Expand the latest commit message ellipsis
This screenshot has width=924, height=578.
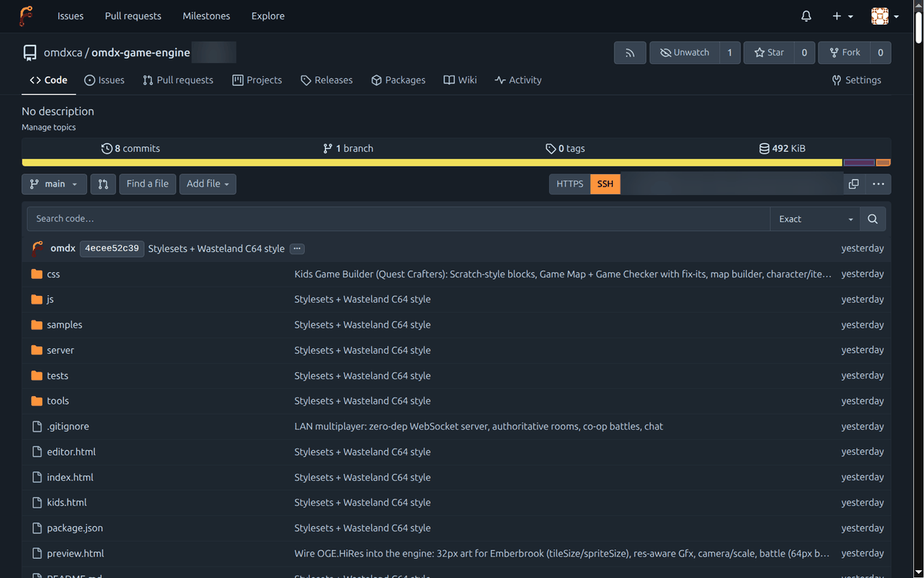[x=297, y=249]
